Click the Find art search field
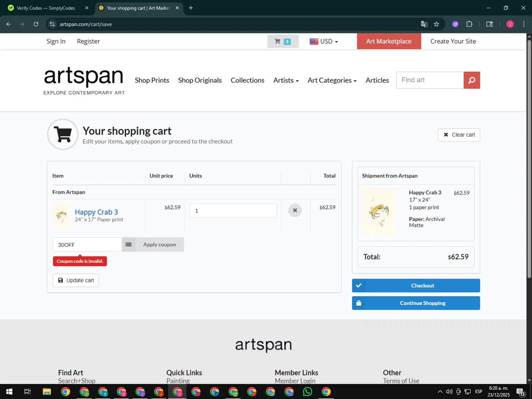The height and width of the screenshot is (399, 532). click(430, 80)
